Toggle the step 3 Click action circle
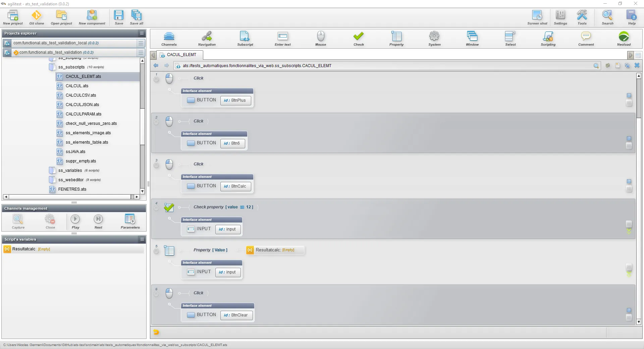 pos(156,165)
